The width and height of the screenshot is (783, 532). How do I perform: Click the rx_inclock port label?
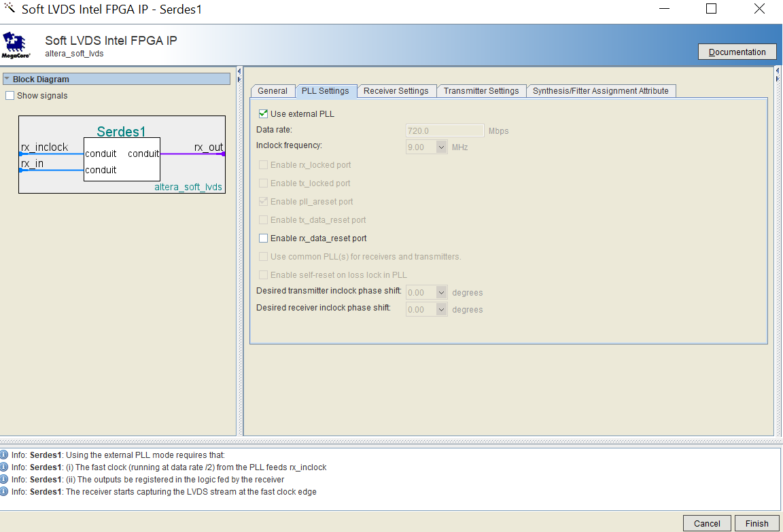tap(44, 147)
